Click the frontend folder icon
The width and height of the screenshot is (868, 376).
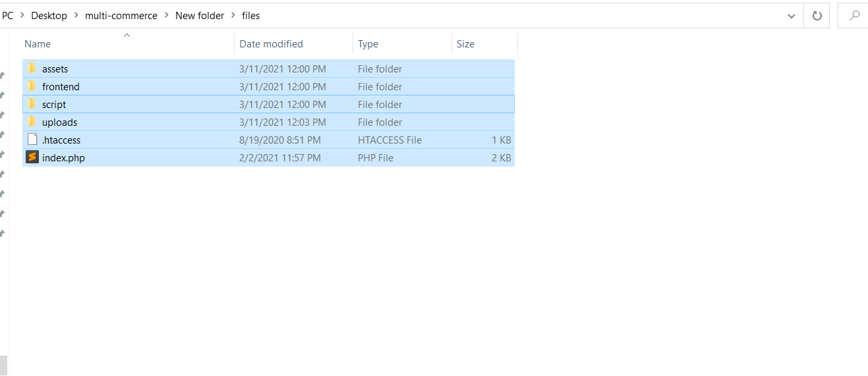pos(32,86)
